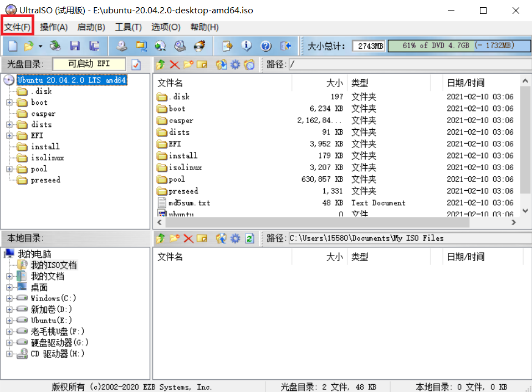
Task: Click the disc file list vertical scrollbar
Action: (525, 141)
